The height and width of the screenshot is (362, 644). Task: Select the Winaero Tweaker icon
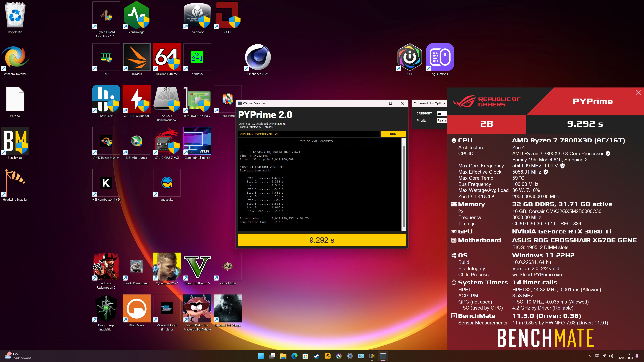(x=15, y=59)
